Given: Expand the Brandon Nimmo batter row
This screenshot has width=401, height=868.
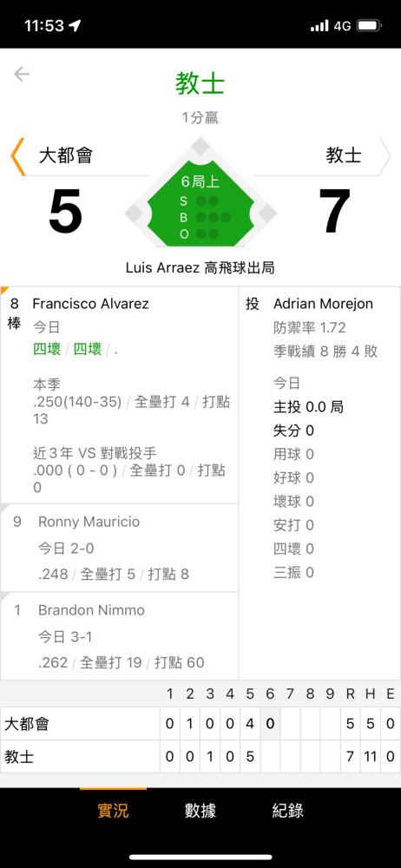Looking at the screenshot, I should pos(120,636).
